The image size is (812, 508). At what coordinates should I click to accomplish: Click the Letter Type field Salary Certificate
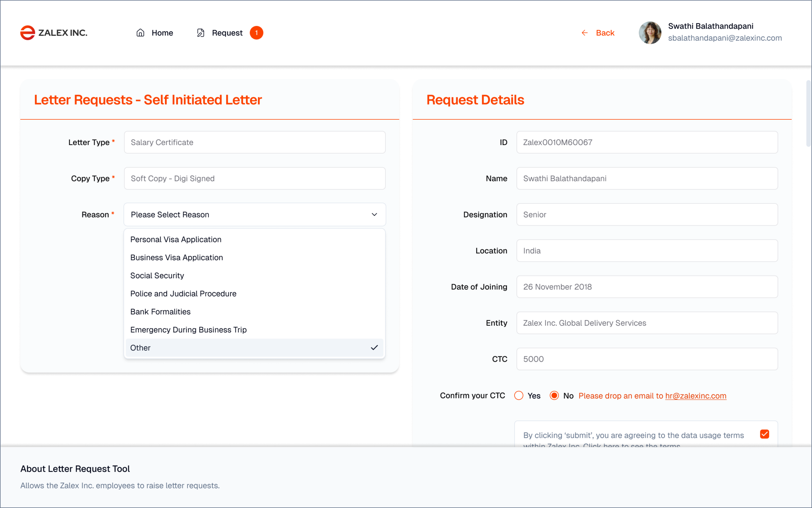255,142
